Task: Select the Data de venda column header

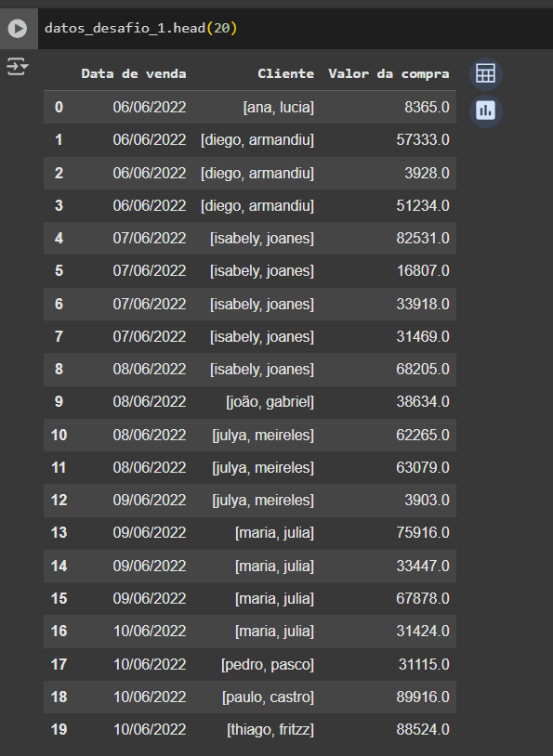Action: point(134,73)
